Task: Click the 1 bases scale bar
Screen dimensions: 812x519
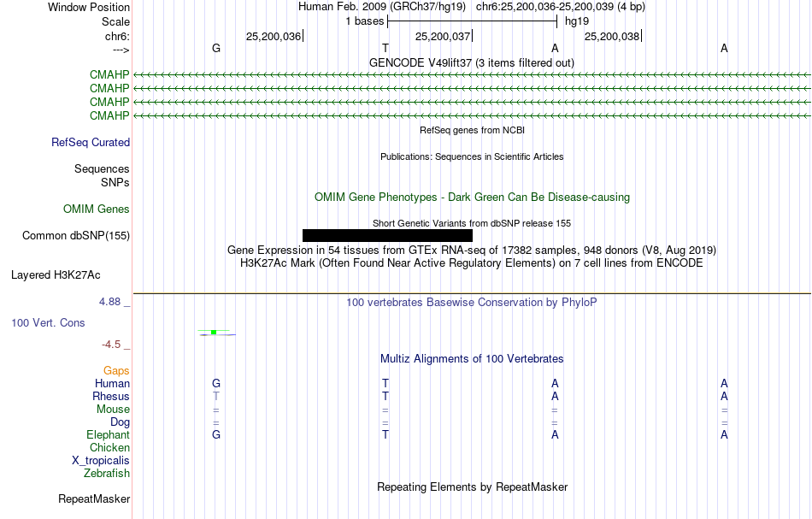Action: click(473, 21)
